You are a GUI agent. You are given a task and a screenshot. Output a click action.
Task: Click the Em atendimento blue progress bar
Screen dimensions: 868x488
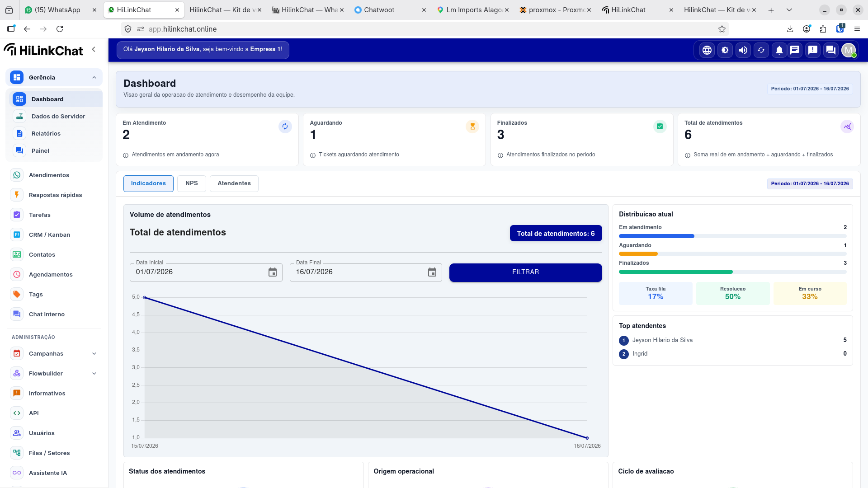(656, 236)
